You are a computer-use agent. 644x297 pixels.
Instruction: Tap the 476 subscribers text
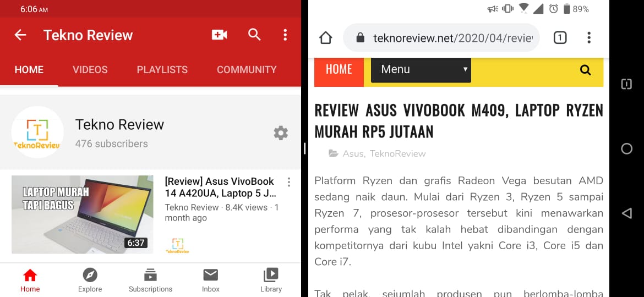point(111,144)
